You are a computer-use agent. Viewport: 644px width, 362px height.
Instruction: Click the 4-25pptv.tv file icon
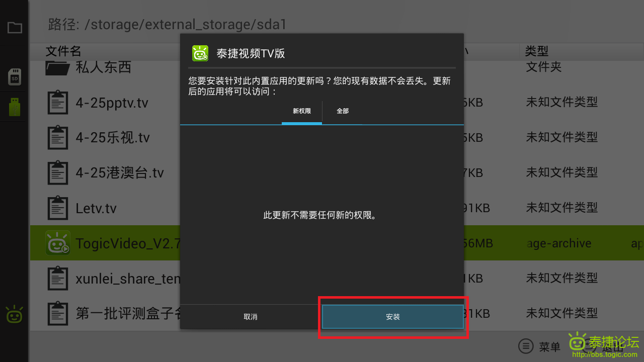[58, 103]
